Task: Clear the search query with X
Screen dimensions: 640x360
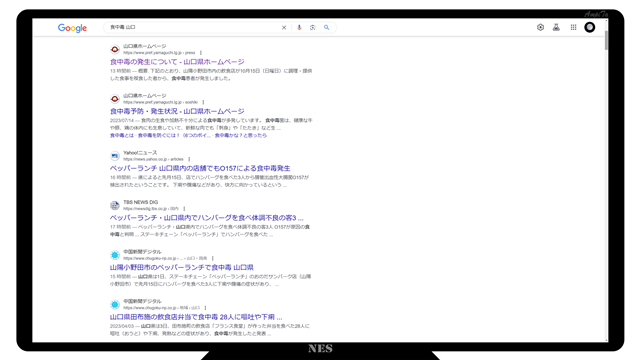Action: [x=284, y=27]
